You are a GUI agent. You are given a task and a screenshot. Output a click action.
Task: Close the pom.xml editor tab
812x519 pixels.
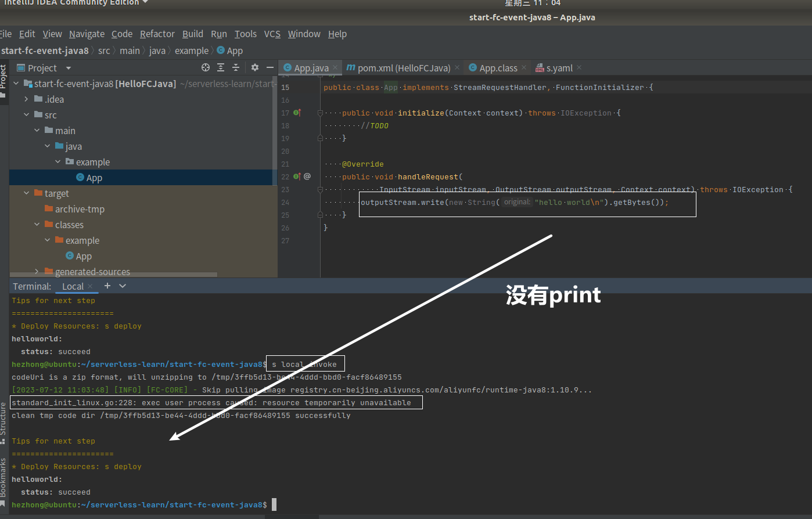point(457,68)
